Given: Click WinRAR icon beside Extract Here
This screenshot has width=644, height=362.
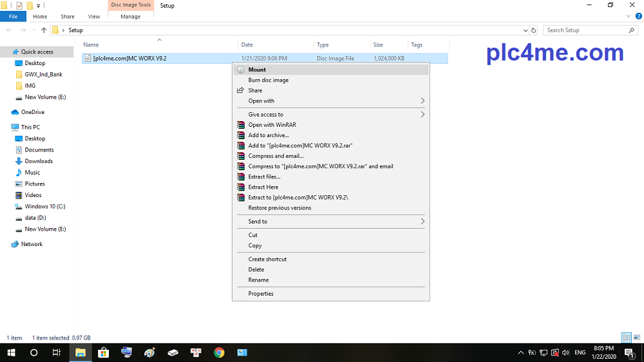Looking at the screenshot, I should [241, 187].
